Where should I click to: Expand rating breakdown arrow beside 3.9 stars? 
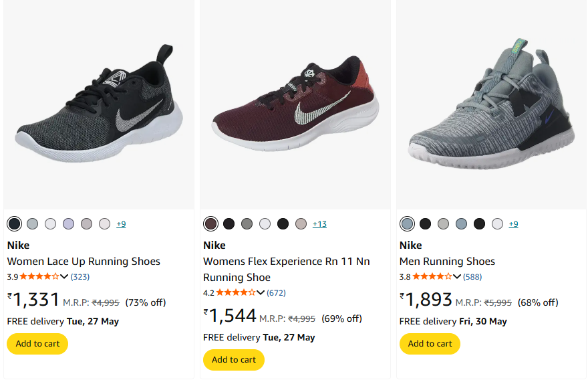click(x=64, y=276)
